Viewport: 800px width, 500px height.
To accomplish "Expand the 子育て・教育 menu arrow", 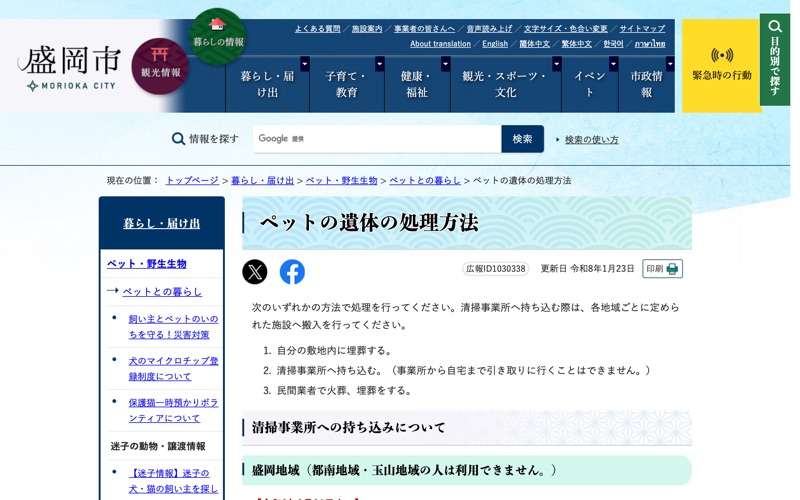I will coord(380,64).
